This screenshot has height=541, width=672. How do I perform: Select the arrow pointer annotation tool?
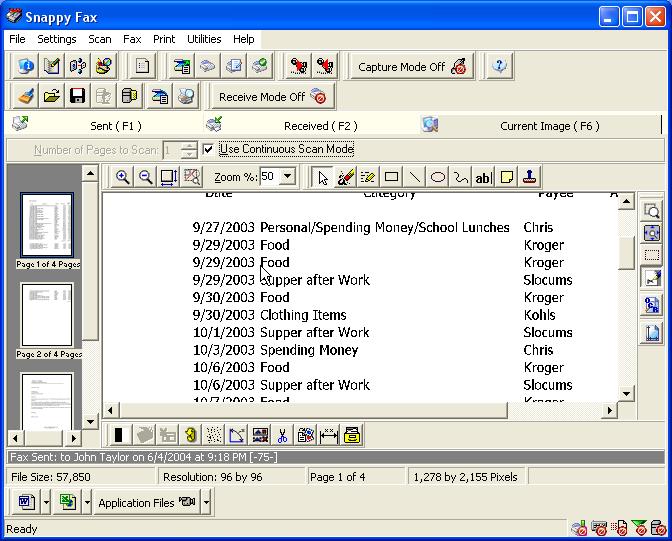(322, 177)
